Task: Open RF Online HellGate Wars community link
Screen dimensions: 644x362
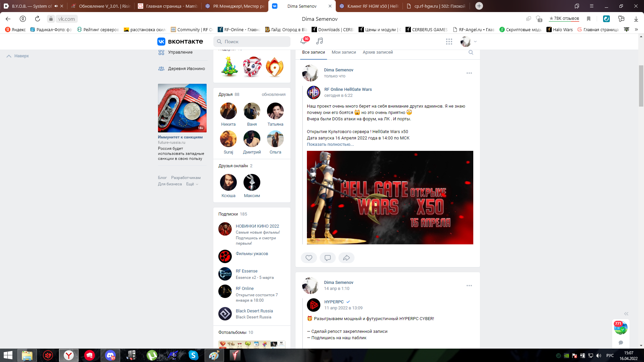Action: click(348, 89)
